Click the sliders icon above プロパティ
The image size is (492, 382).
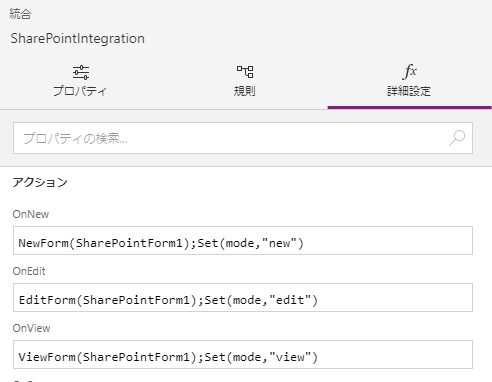[81, 72]
